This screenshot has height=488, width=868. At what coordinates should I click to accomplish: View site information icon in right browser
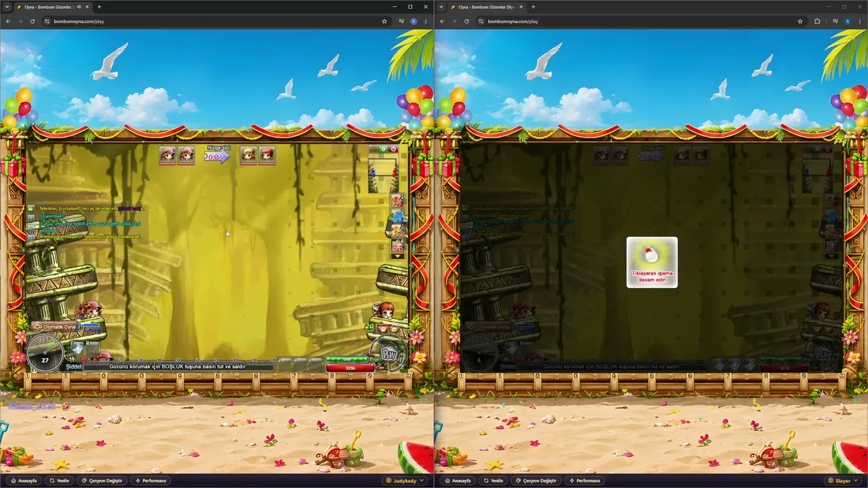(x=481, y=21)
